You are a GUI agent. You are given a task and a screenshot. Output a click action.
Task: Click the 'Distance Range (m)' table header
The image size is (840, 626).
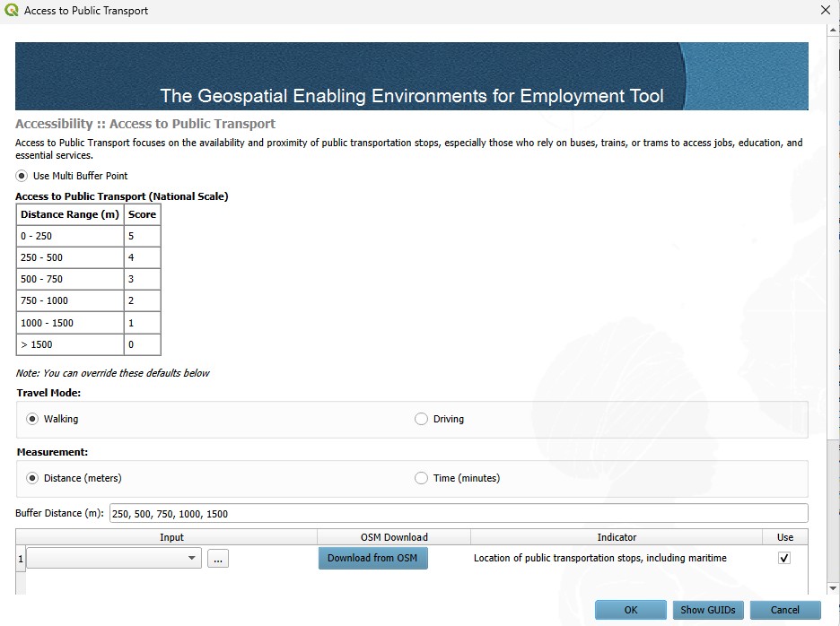point(70,214)
